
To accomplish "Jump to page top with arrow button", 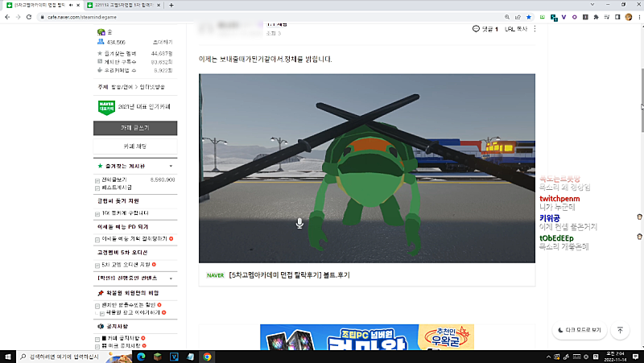I will tap(620, 330).
